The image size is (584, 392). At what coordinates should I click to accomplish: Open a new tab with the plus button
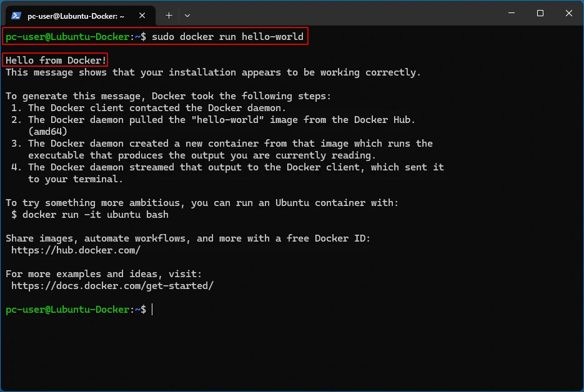[169, 15]
